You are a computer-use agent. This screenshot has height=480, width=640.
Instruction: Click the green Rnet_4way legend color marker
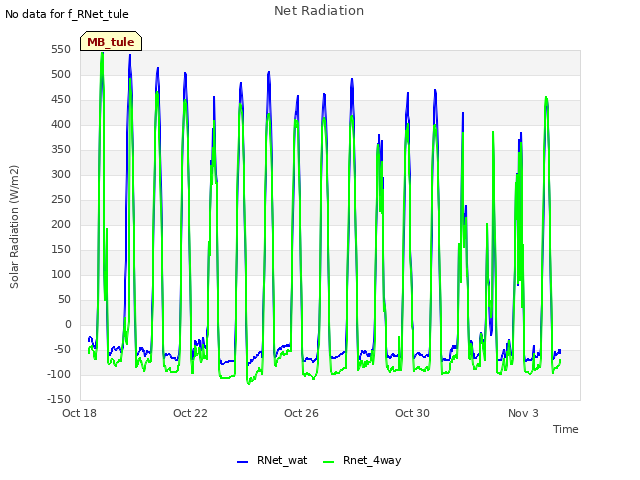pyautogui.click(x=328, y=462)
